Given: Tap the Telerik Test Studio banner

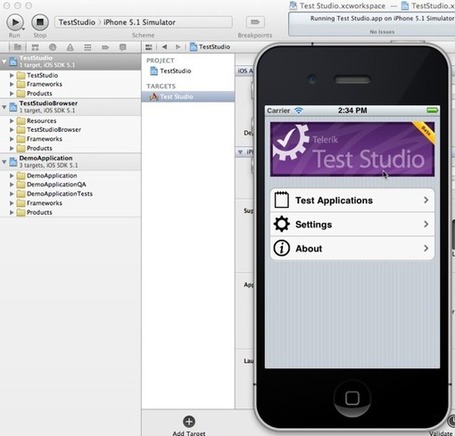Looking at the screenshot, I should click(352, 149).
